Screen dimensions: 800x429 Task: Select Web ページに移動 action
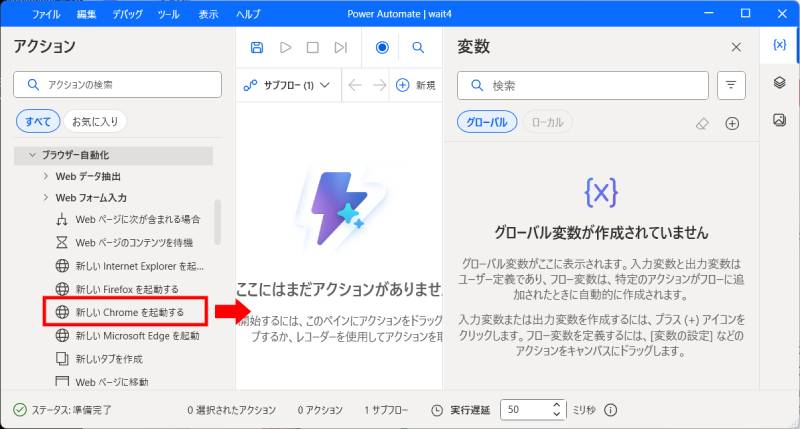tap(102, 382)
